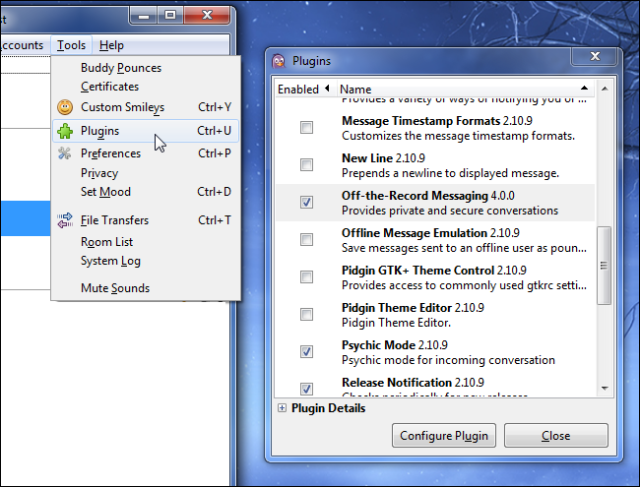The height and width of the screenshot is (487, 640).
Task: Click the Custom Smileys smiley face icon
Action: point(65,107)
